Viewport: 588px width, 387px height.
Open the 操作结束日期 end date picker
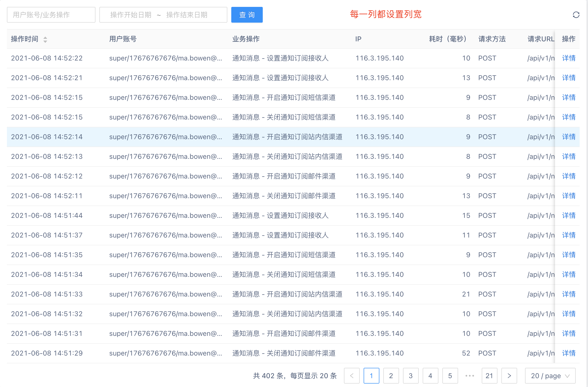click(187, 15)
